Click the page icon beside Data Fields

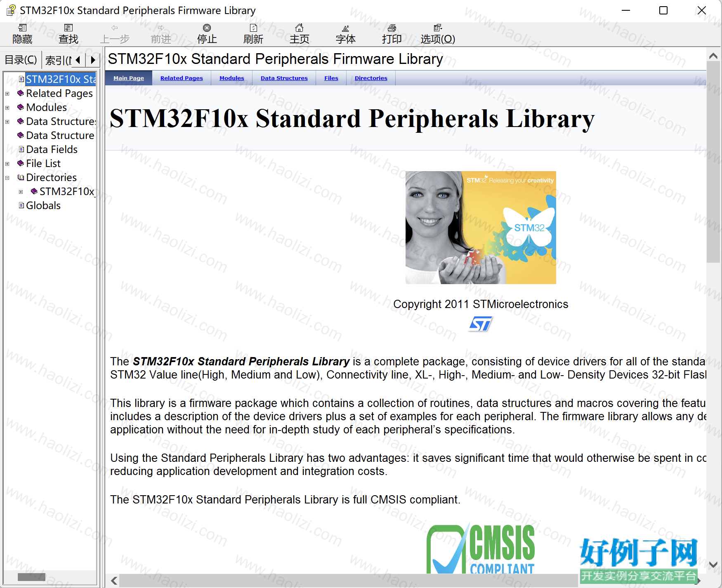click(21, 149)
